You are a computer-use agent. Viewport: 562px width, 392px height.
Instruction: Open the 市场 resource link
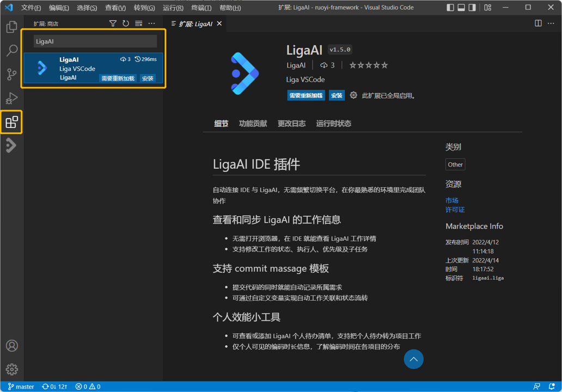(452, 200)
